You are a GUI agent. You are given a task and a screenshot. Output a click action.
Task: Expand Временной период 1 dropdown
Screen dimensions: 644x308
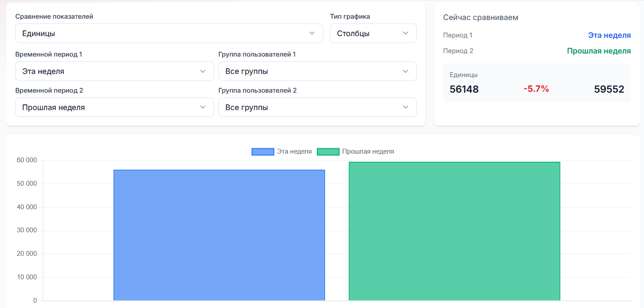tap(114, 71)
